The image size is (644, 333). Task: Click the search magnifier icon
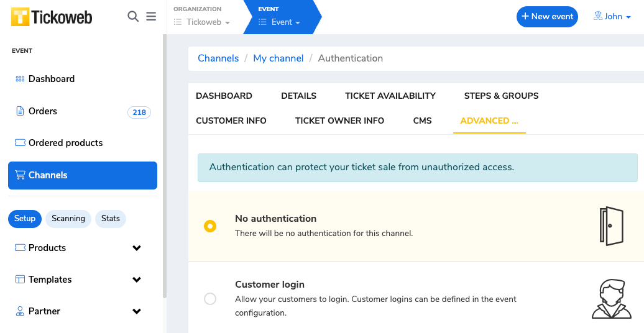click(x=132, y=17)
